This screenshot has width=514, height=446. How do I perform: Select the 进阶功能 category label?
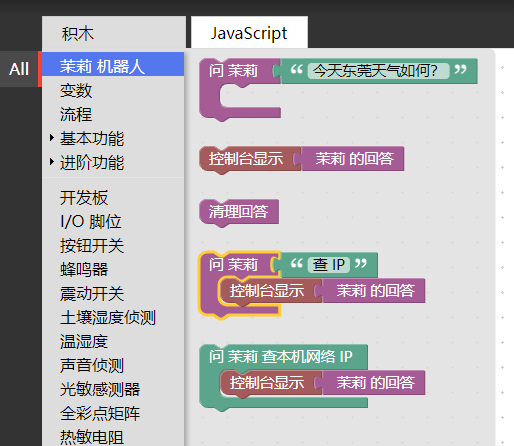pos(92,162)
